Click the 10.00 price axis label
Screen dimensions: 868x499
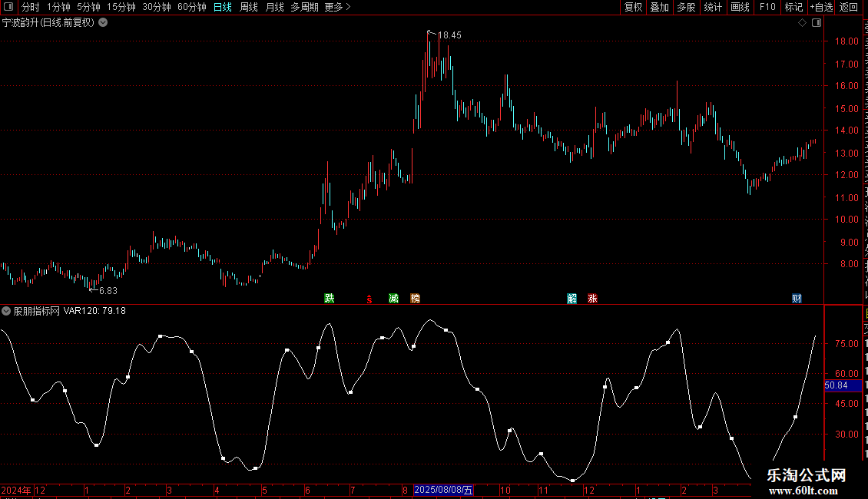846,220
